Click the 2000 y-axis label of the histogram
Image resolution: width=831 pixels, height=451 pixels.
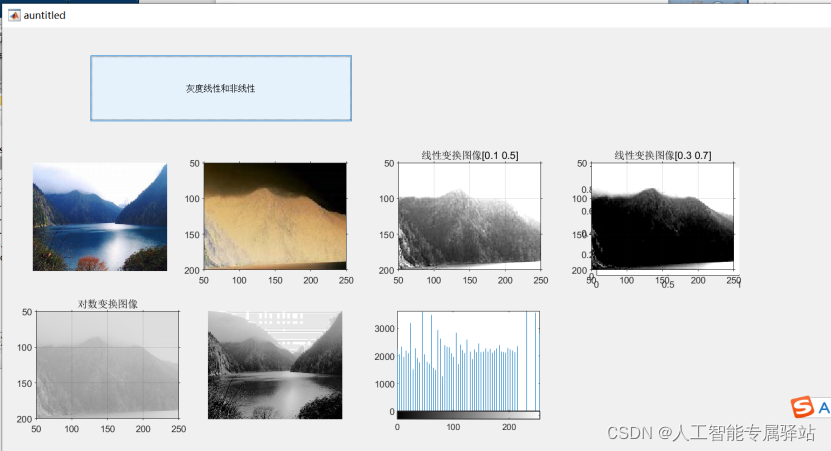pos(384,356)
